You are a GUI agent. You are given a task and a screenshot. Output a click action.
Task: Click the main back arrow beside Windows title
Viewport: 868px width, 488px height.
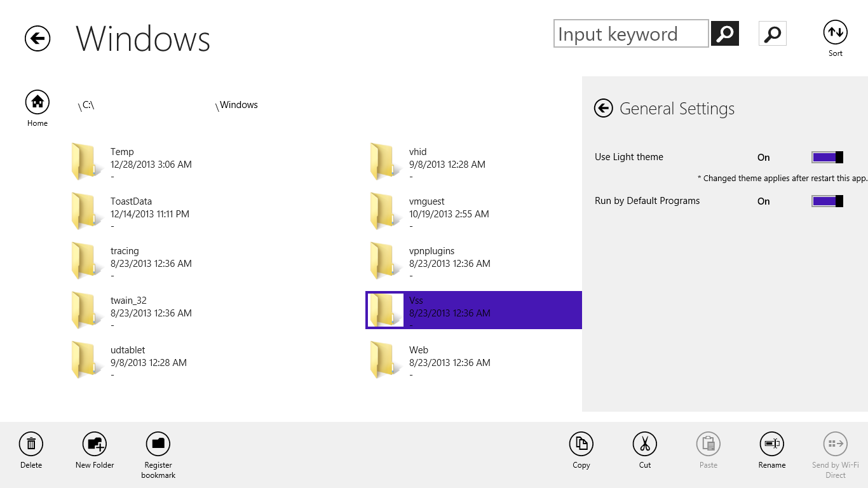(37, 39)
